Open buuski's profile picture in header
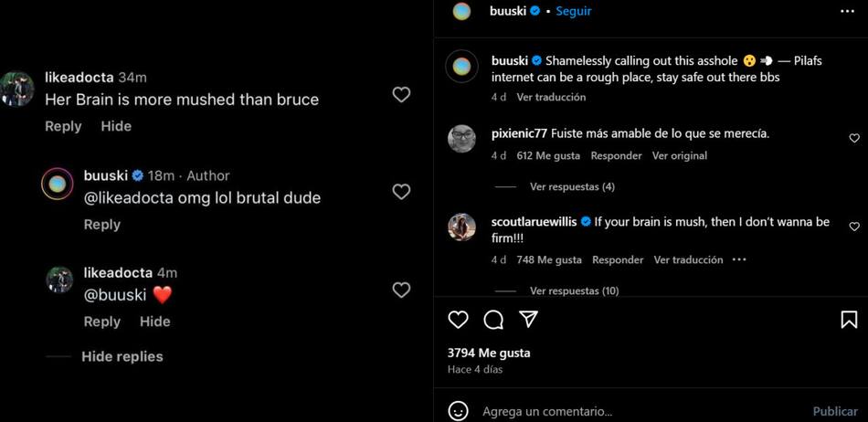The height and width of the screenshot is (422, 868). click(462, 11)
